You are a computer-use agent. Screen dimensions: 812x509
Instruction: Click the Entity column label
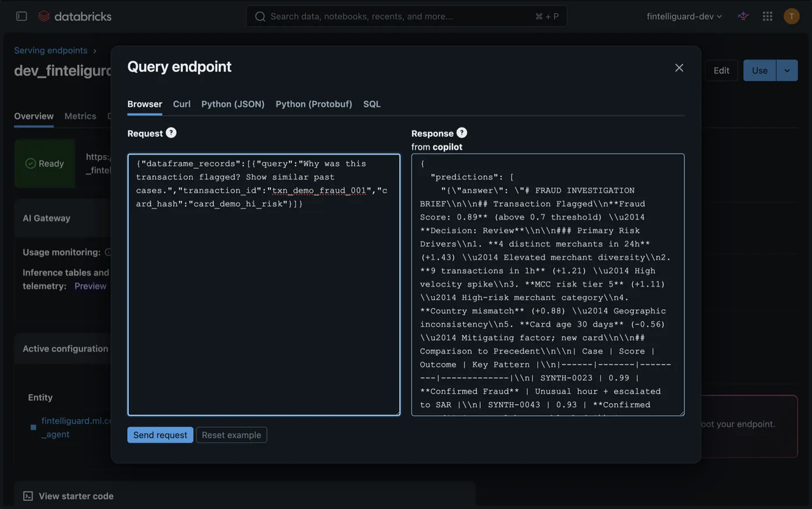(40, 397)
